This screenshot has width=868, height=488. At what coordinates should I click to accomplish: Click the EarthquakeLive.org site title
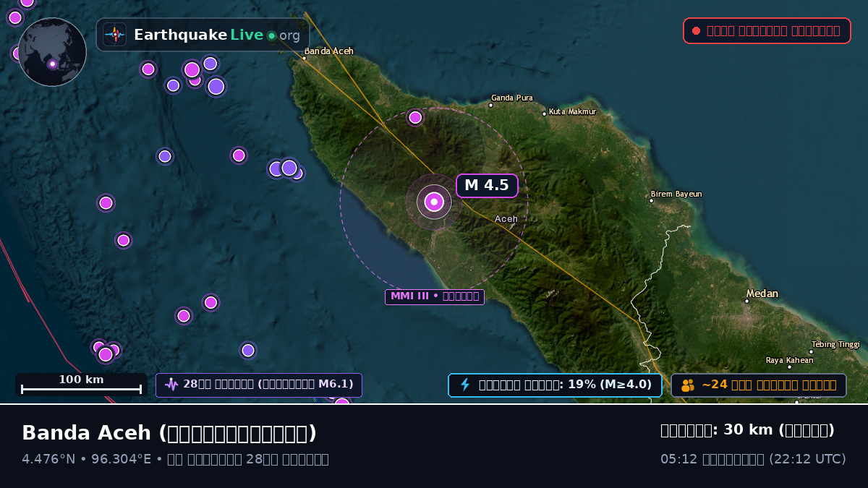point(217,35)
